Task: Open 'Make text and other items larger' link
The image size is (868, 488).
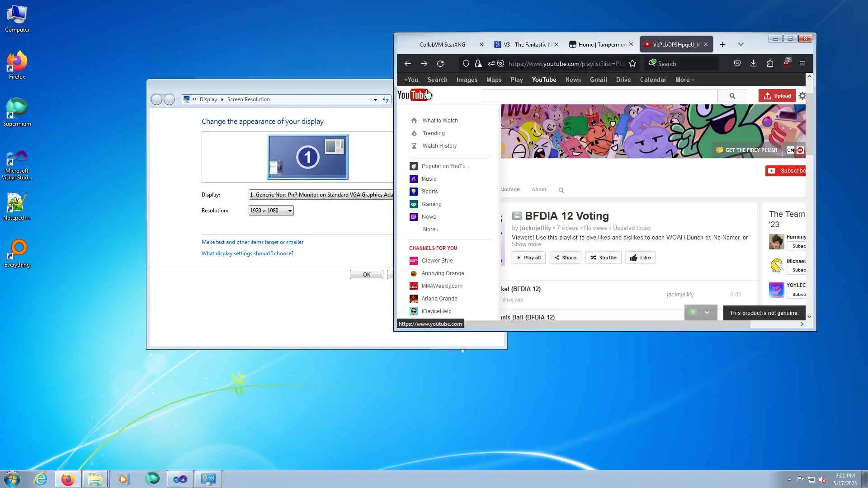Action: [x=252, y=242]
